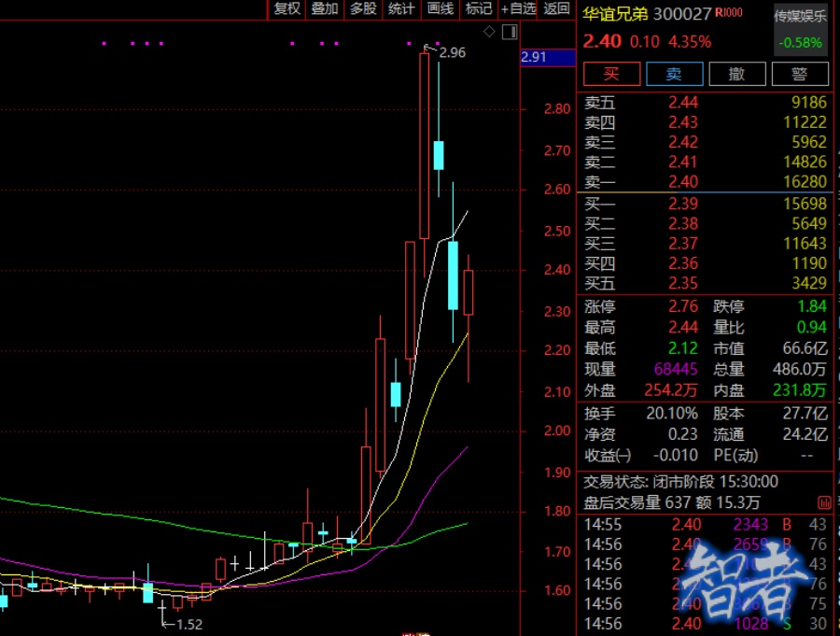This screenshot has width=840, height=636.
Task: Toggle the side panel layout icon
Action: tap(509, 33)
